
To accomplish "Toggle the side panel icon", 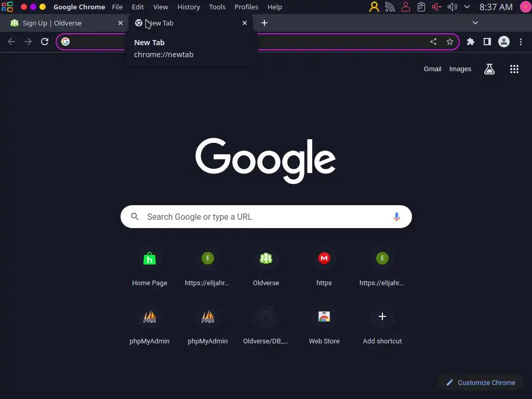I will pos(487,42).
